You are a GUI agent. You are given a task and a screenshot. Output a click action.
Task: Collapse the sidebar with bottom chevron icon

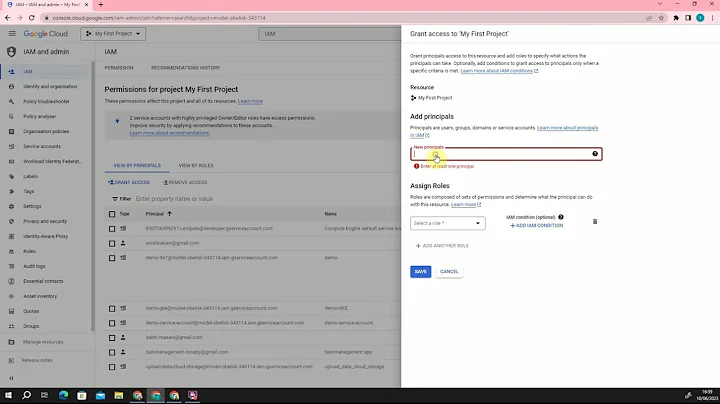point(11,378)
